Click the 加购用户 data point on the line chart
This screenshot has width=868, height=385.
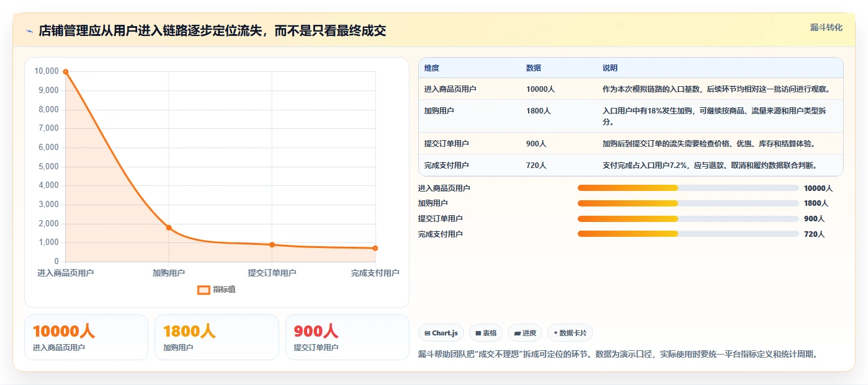click(169, 228)
